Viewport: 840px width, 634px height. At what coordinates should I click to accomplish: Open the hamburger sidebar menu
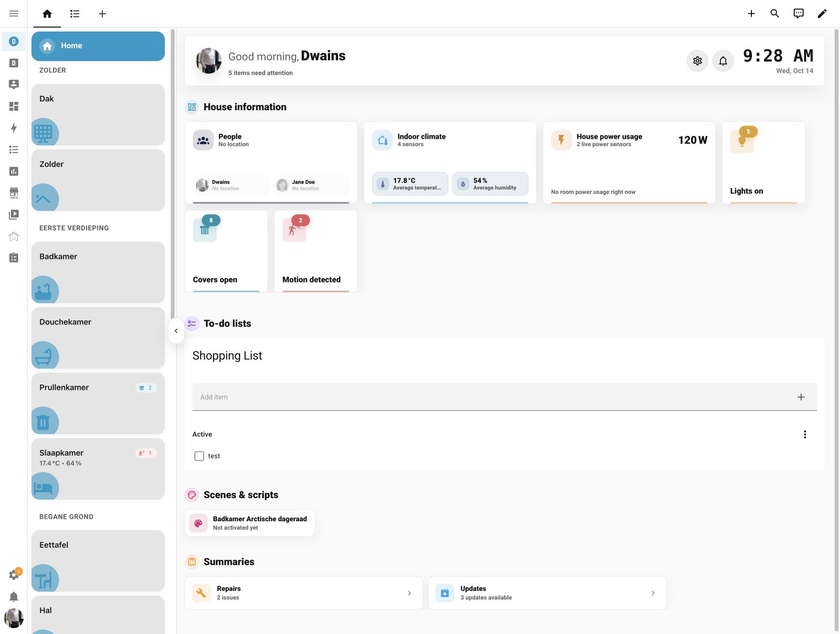[14, 14]
